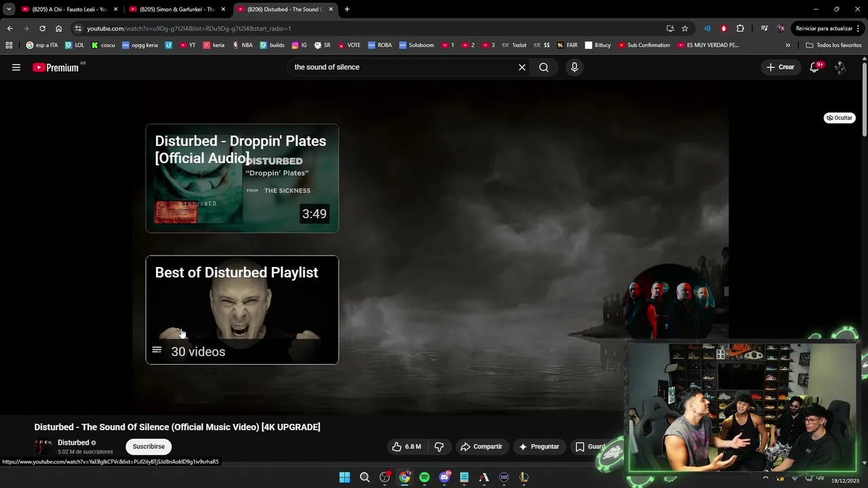868x488 pixels.
Task: Click the Guardar save button
Action: 590,447
